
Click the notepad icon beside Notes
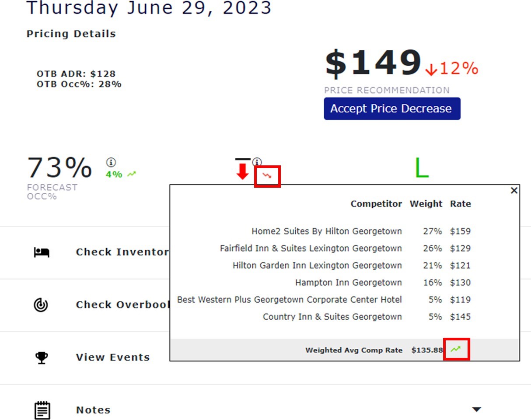(42, 410)
